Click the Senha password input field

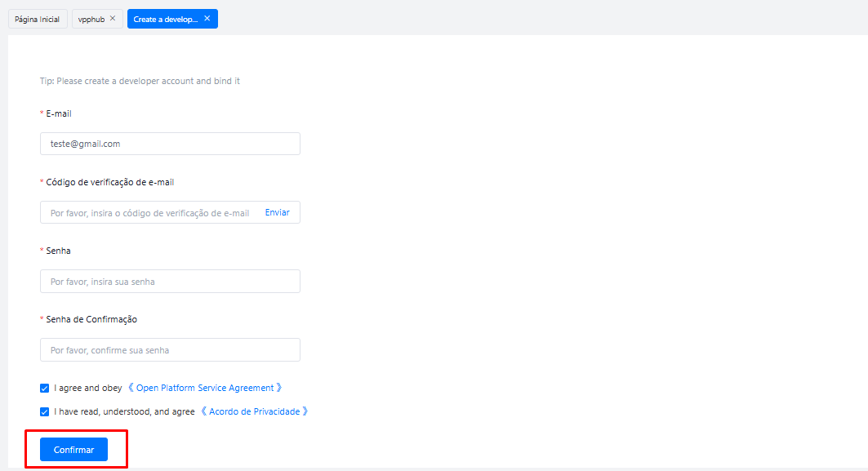170,282
